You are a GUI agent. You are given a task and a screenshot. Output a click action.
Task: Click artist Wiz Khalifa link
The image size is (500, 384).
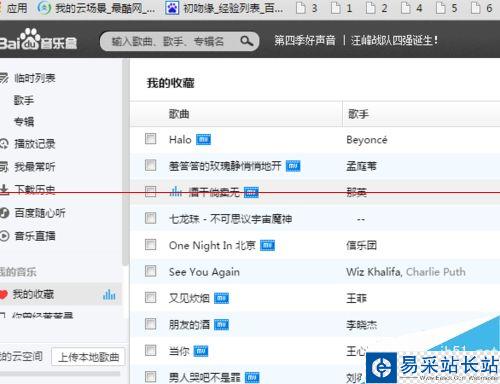(373, 272)
